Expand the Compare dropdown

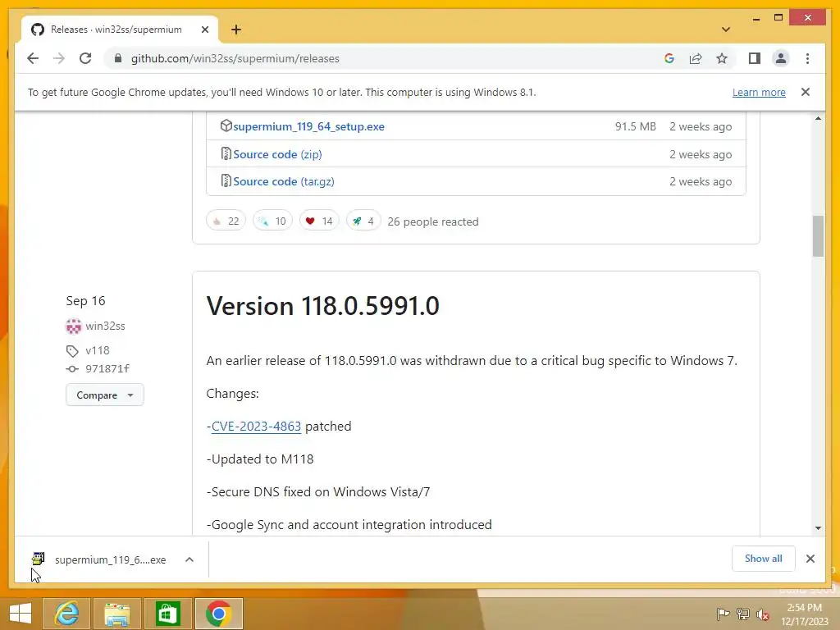[x=104, y=395]
